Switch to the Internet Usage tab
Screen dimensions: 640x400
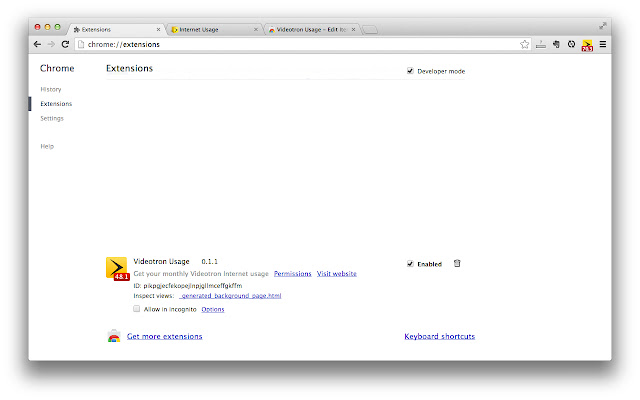click(x=214, y=29)
